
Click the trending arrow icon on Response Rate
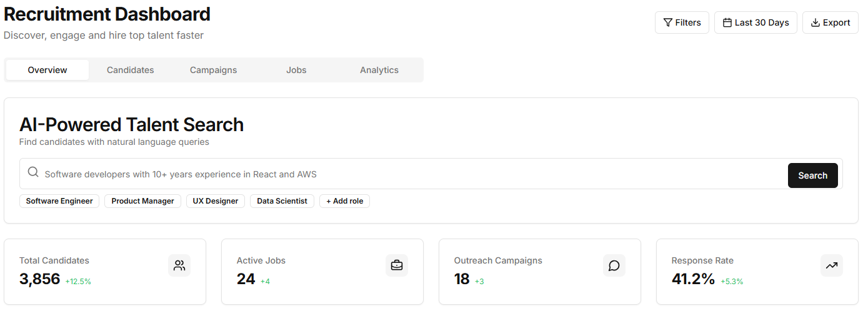pos(832,265)
